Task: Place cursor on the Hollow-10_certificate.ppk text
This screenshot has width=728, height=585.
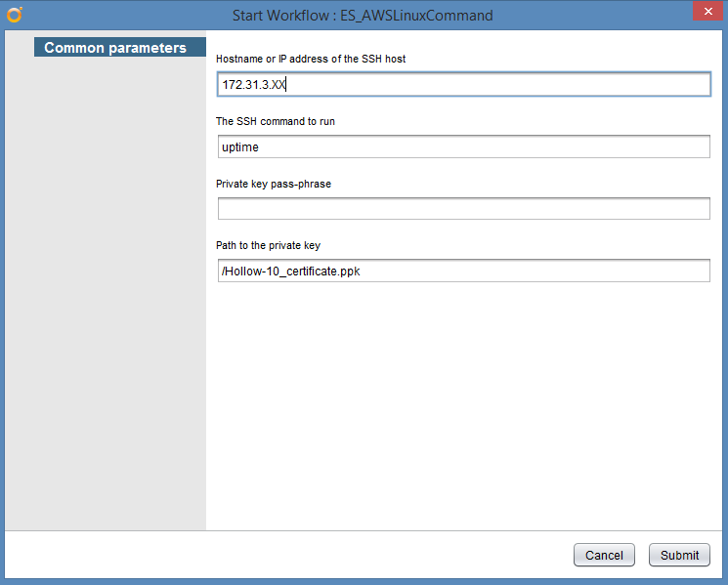Action: [291, 271]
